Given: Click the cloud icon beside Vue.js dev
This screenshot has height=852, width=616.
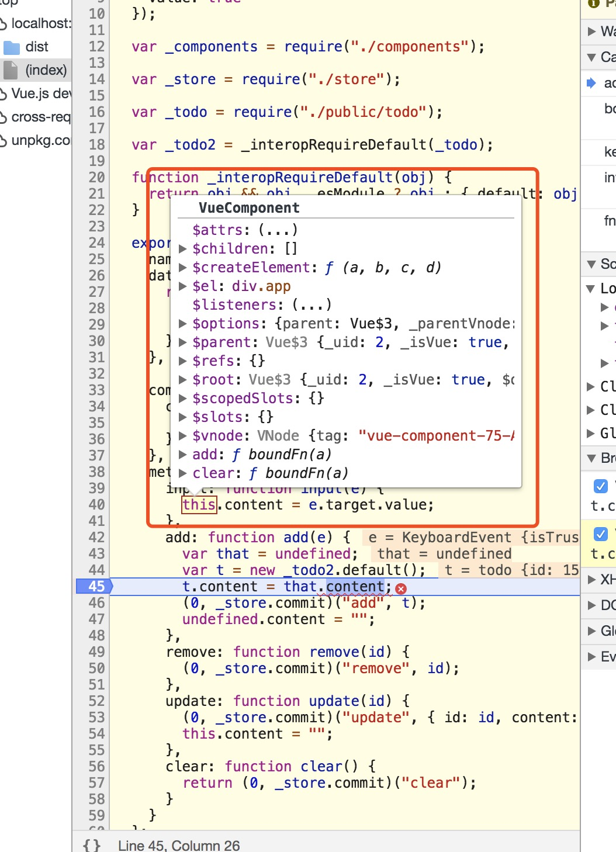Looking at the screenshot, I should point(3,94).
